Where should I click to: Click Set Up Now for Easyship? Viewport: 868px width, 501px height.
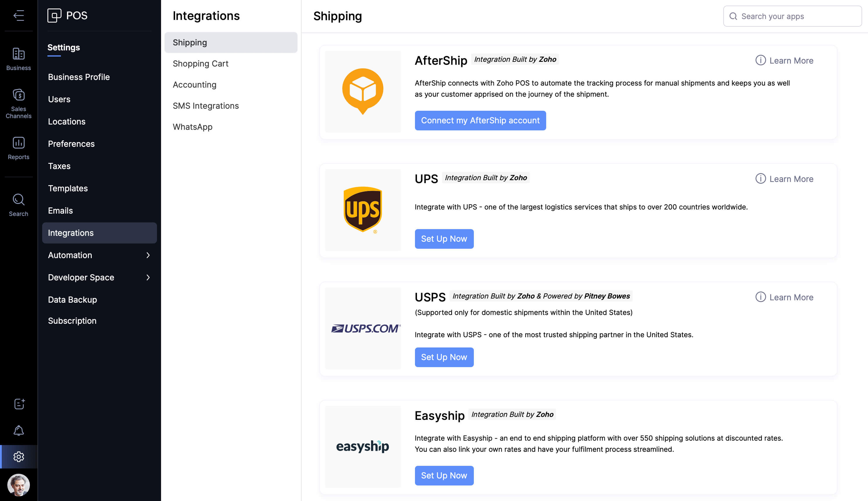click(x=444, y=476)
